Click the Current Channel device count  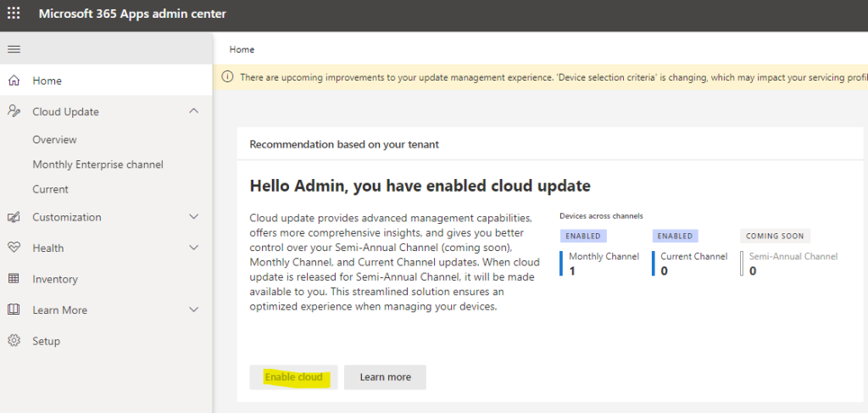(665, 271)
